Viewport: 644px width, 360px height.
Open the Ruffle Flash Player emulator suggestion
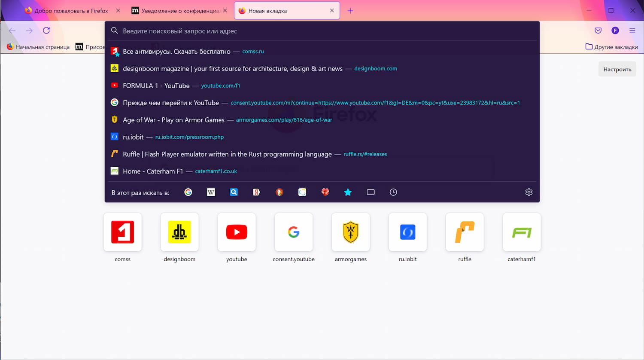tap(322, 154)
